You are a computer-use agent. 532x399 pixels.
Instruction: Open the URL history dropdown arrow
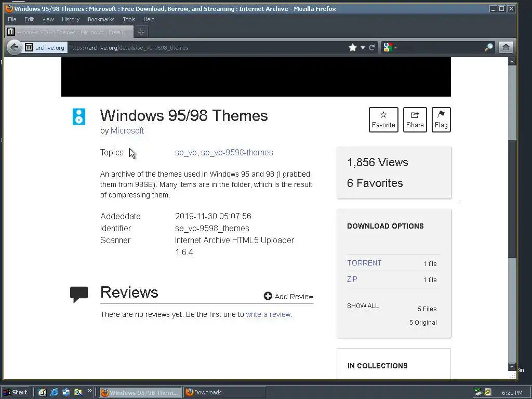pos(363,47)
